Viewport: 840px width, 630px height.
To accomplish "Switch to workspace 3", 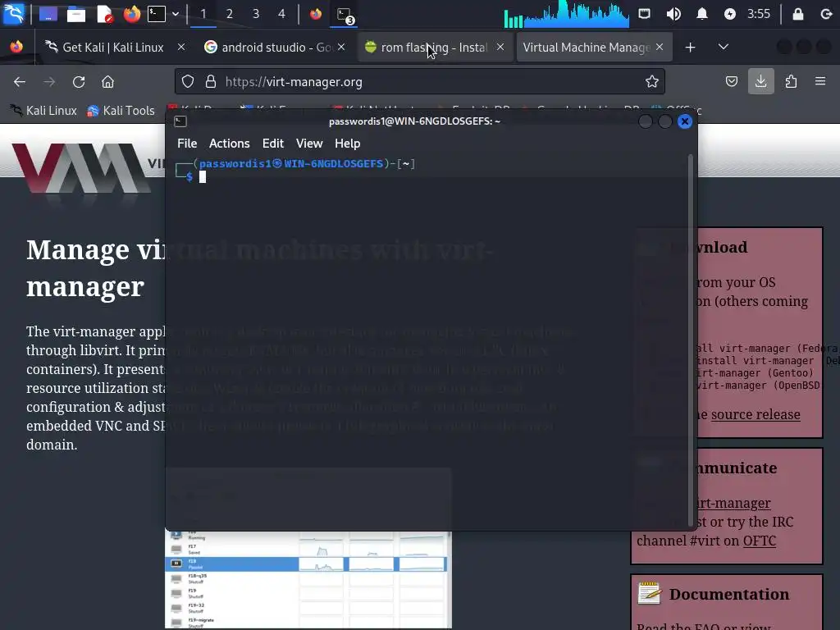I will tap(256, 14).
